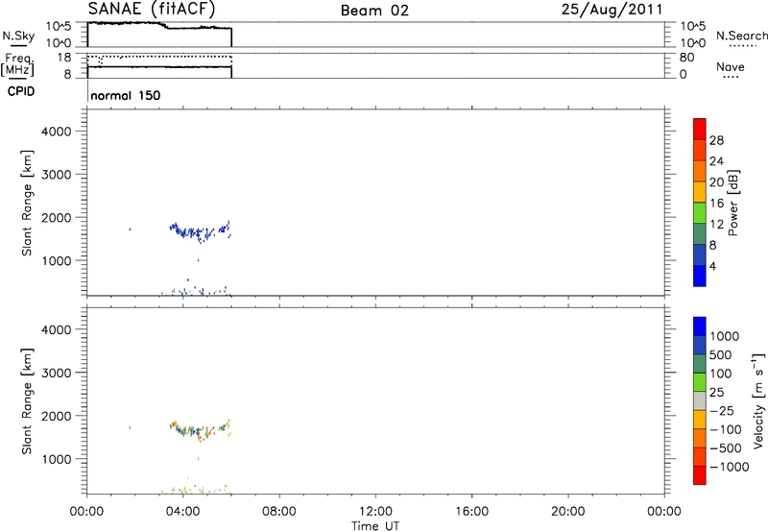Select the blue 500–1000 velocity swatch
Screen dimensions: 768x532
click(700, 345)
